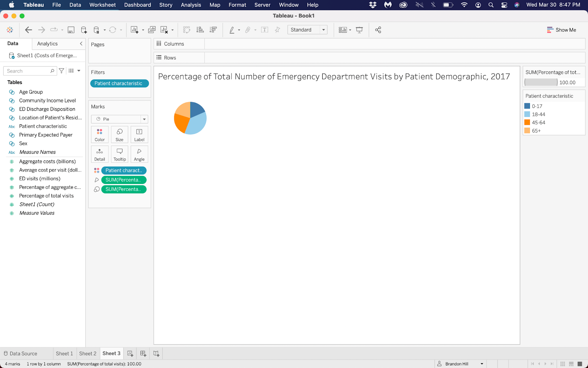The image size is (588, 368).
Task: Open the Format menu
Action: [x=237, y=5]
